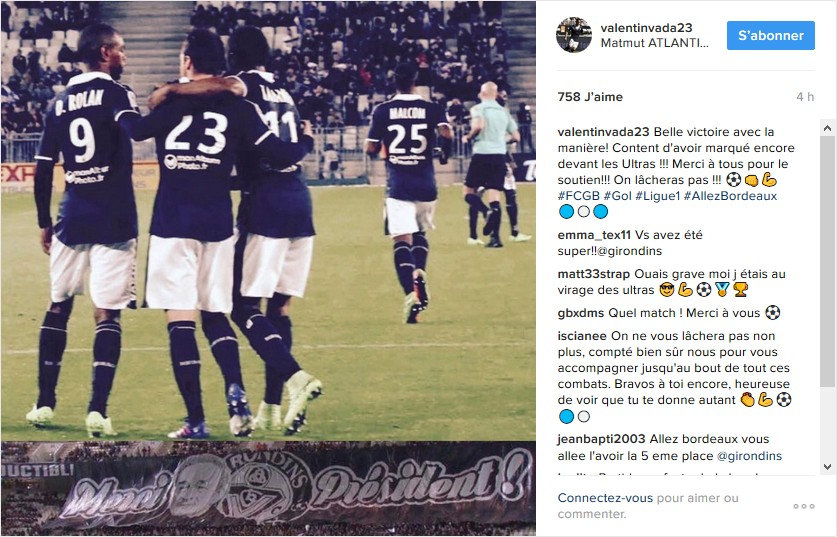
Task: Click the 758 J'aime likes count
Action: click(x=590, y=97)
